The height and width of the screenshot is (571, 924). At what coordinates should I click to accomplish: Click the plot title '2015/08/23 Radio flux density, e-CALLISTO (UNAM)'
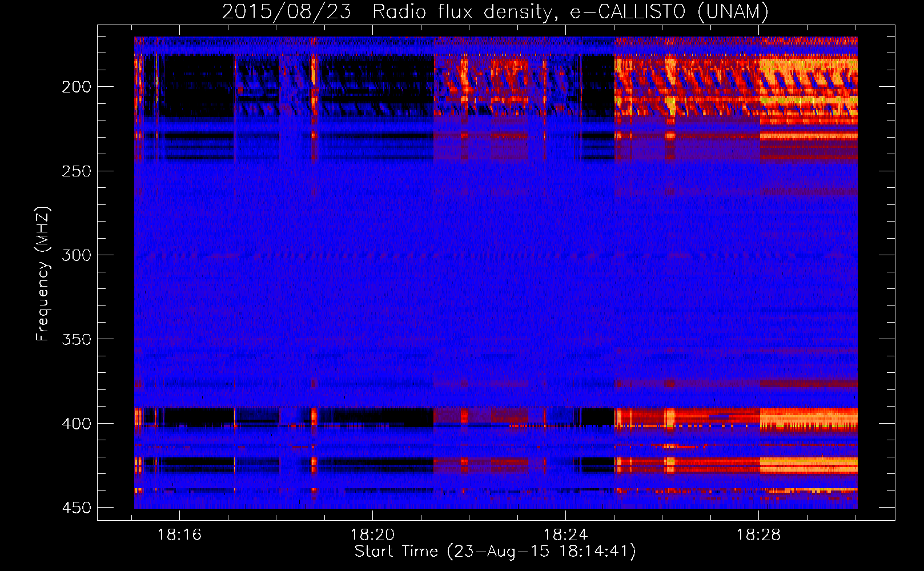(496, 11)
